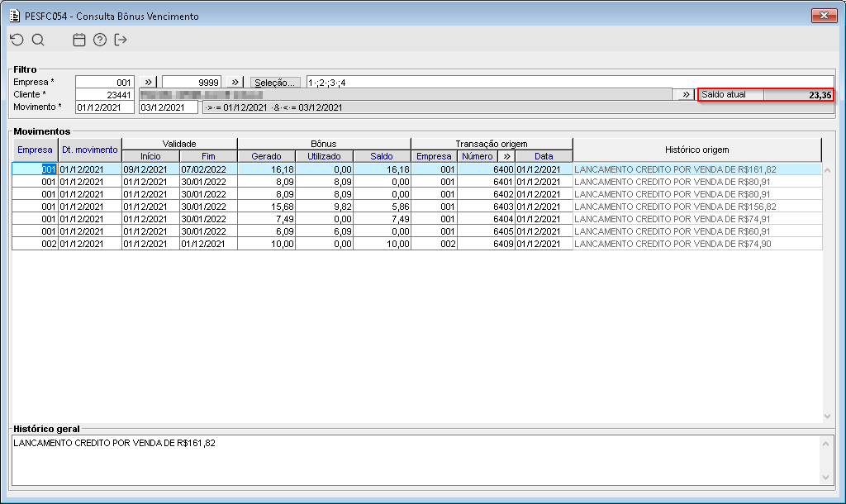Click history text for sale of R$74,90
846x504 pixels.
pos(673,244)
